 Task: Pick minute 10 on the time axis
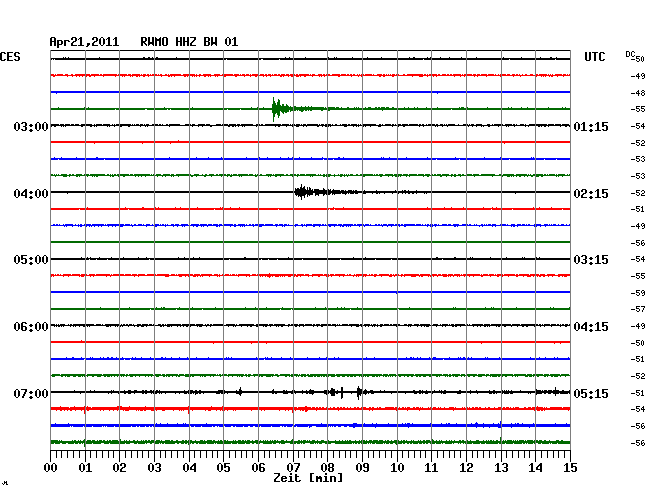[x=397, y=468]
